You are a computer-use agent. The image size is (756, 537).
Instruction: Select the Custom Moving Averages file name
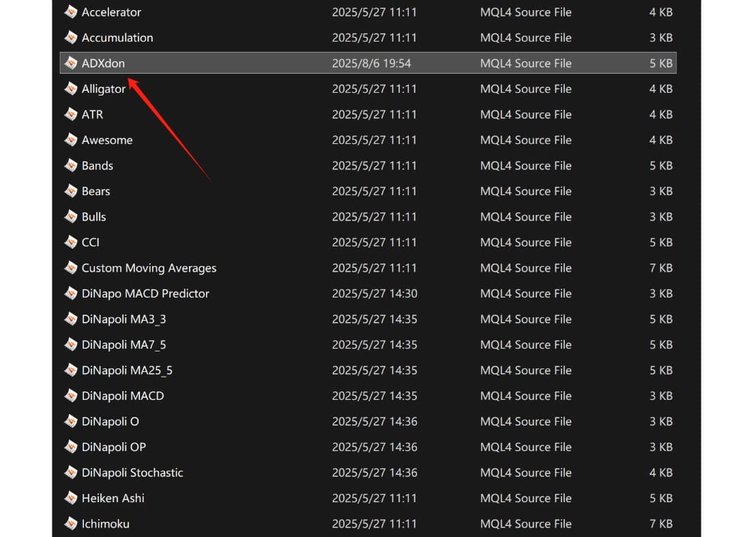pyautogui.click(x=149, y=268)
